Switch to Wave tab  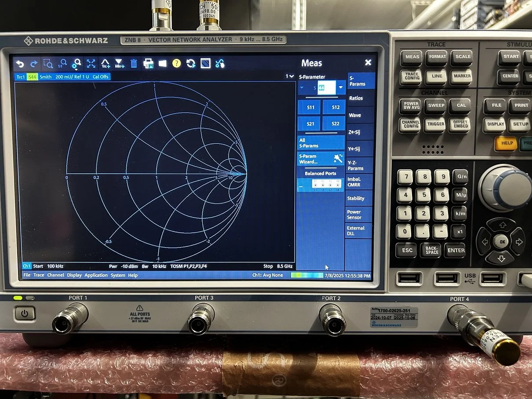360,115
